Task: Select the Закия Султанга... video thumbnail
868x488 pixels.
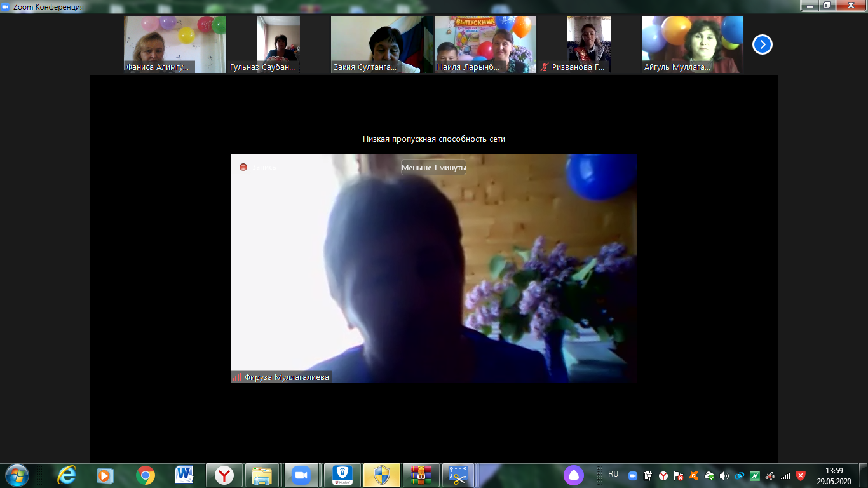Action: [375, 44]
